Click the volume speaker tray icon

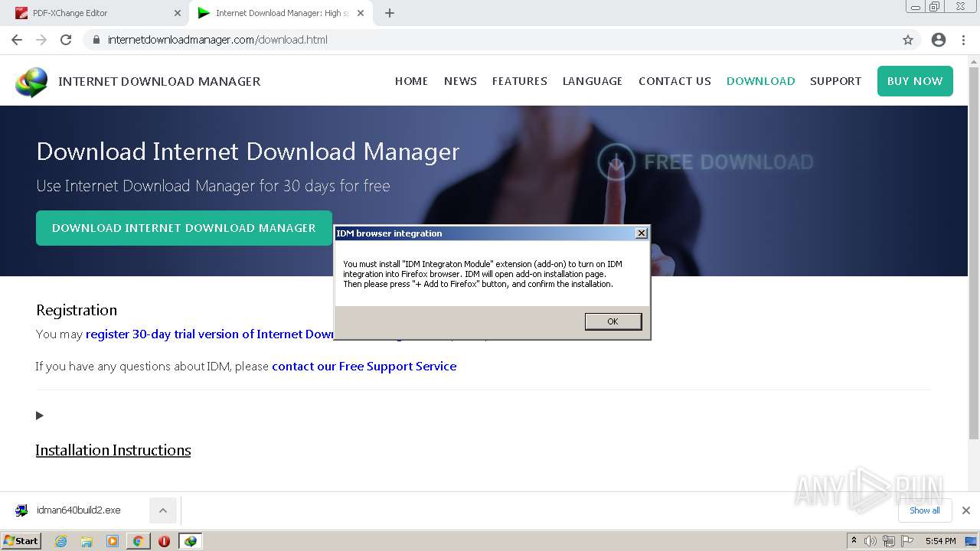[871, 541]
